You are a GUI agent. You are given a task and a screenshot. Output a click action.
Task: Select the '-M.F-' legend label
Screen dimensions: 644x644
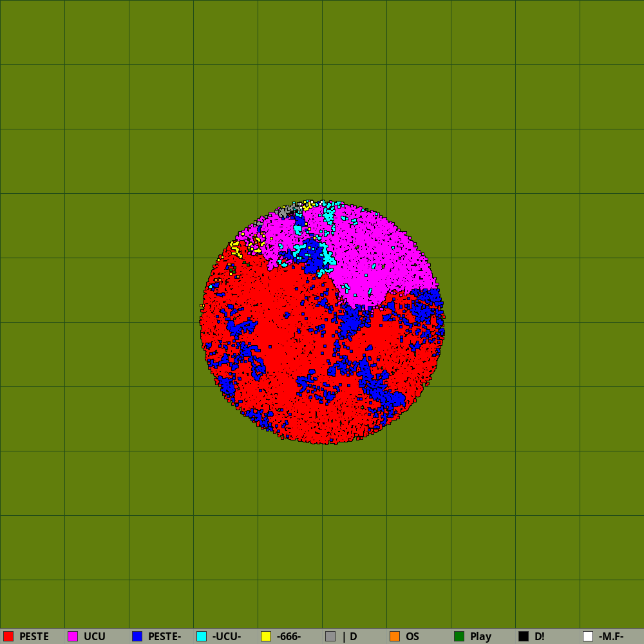[x=611, y=637]
